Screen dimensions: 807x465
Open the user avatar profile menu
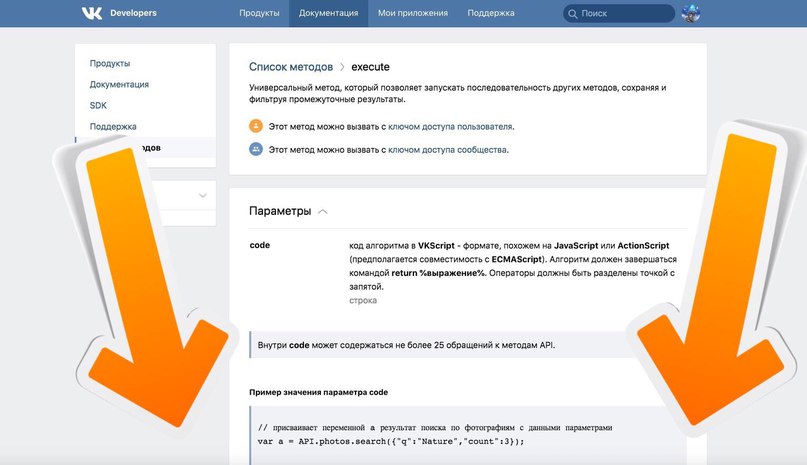click(x=691, y=13)
